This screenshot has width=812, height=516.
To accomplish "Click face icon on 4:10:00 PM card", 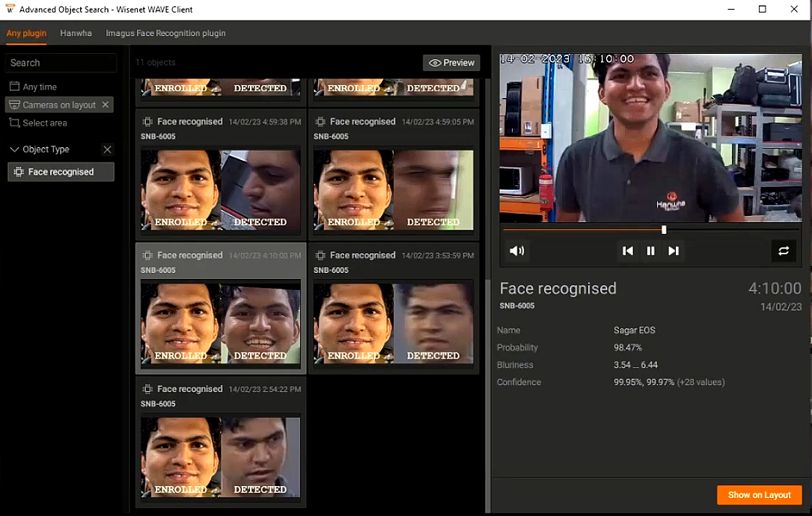I will (147, 255).
